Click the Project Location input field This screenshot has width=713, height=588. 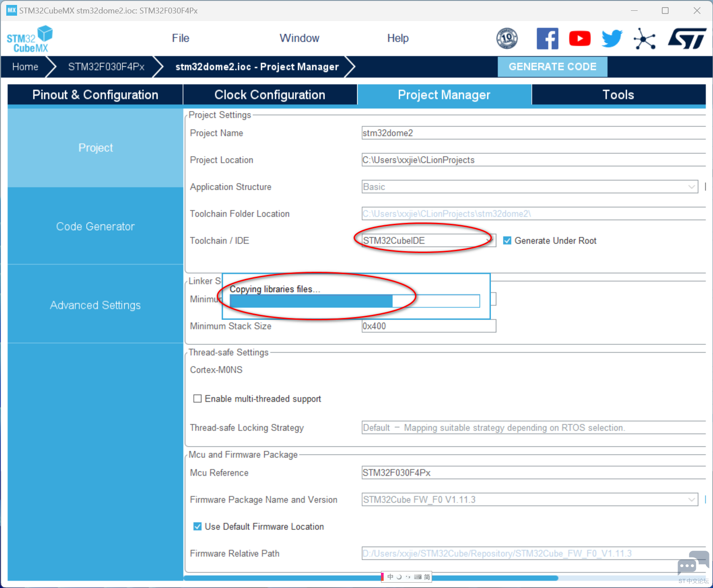point(534,160)
